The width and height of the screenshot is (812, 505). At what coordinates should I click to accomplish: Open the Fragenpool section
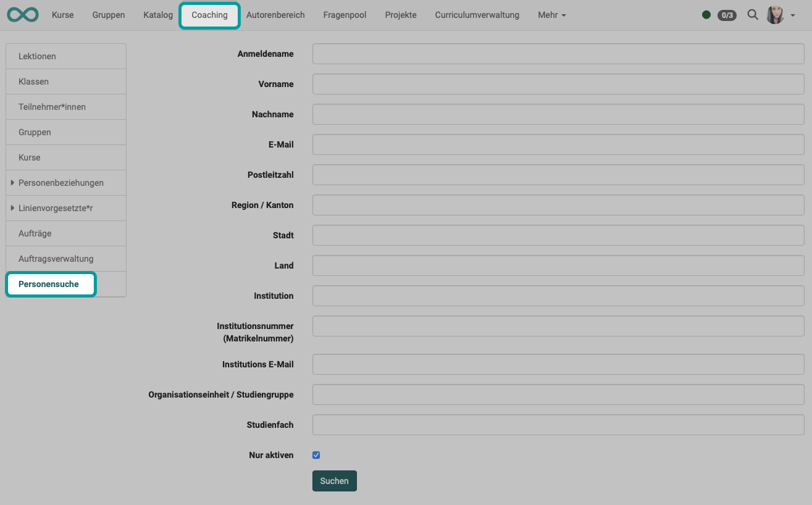pos(345,14)
